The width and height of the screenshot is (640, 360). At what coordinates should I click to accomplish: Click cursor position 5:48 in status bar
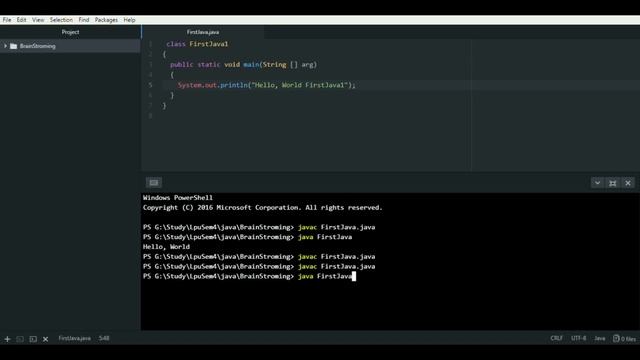104,338
